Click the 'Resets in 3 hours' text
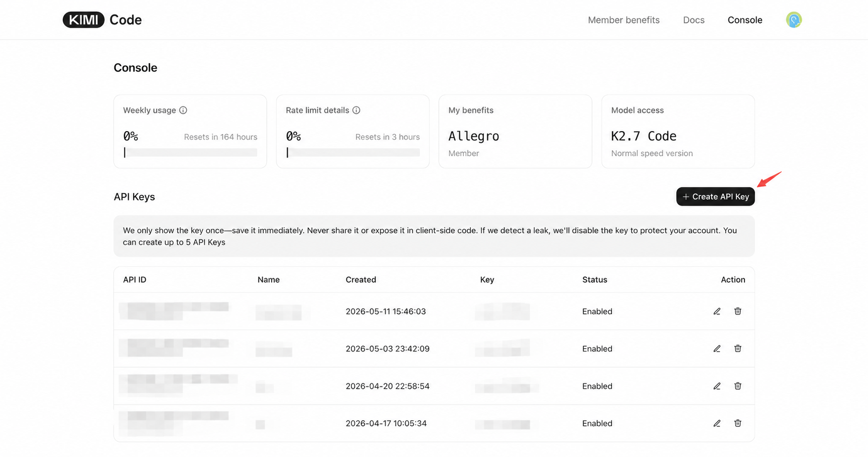868x457 pixels. [388, 137]
